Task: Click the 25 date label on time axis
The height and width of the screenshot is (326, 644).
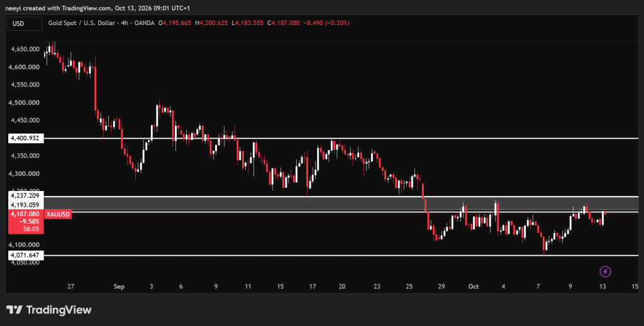Action: click(409, 286)
